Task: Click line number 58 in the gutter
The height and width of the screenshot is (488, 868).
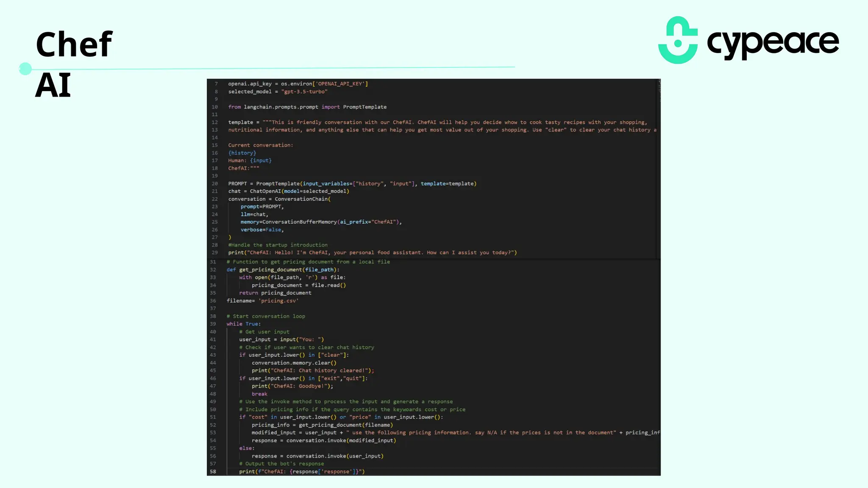Action: point(213,471)
